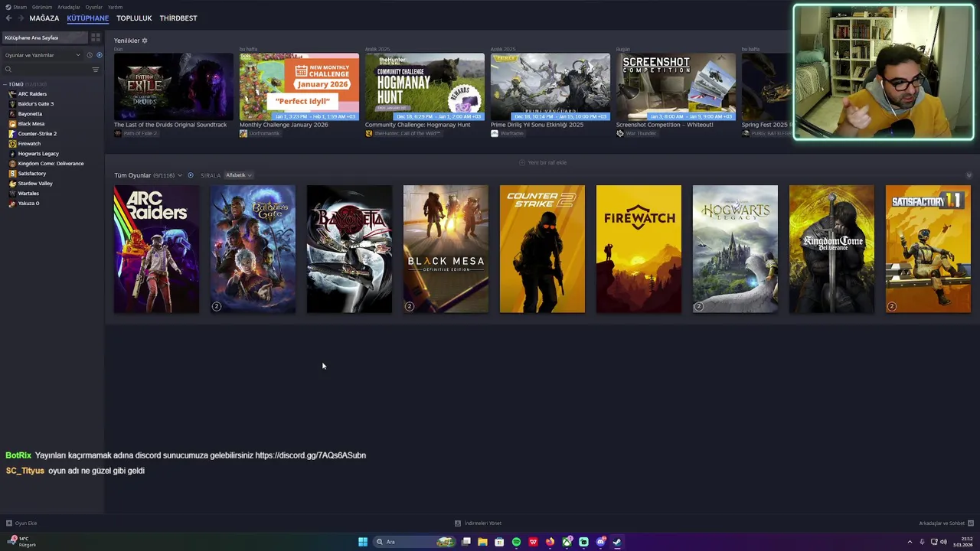Open Firewatch cover art

(x=639, y=249)
